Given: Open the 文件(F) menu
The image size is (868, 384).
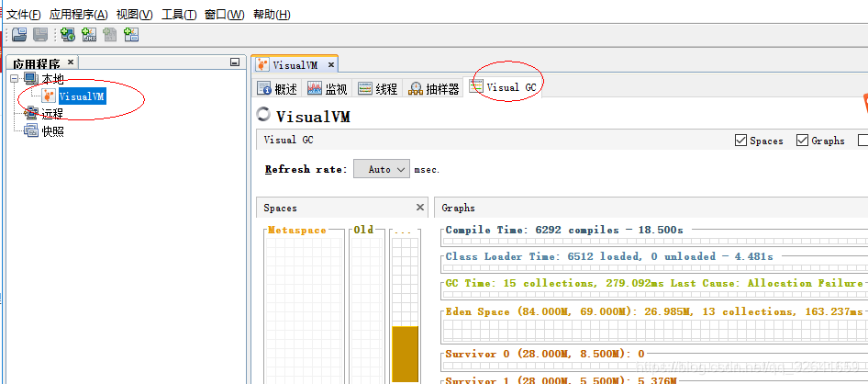Looking at the screenshot, I should (24, 15).
